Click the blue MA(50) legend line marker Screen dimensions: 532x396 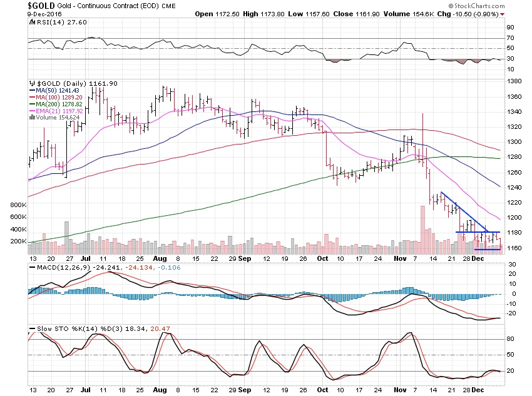[31, 91]
